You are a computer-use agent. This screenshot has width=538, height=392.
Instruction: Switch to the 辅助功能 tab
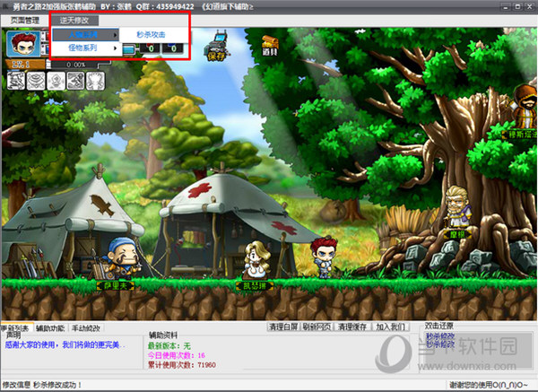tap(50, 328)
